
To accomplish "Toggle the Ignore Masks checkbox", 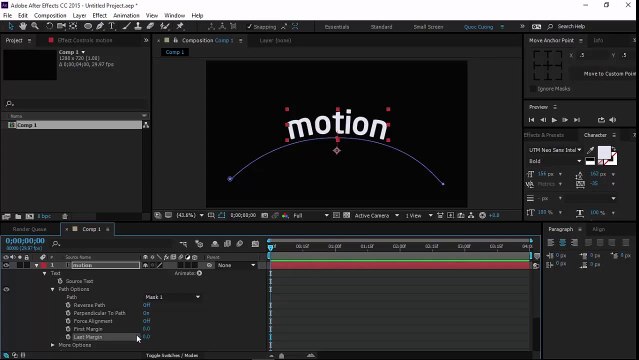I will pyautogui.click(x=533, y=88).
